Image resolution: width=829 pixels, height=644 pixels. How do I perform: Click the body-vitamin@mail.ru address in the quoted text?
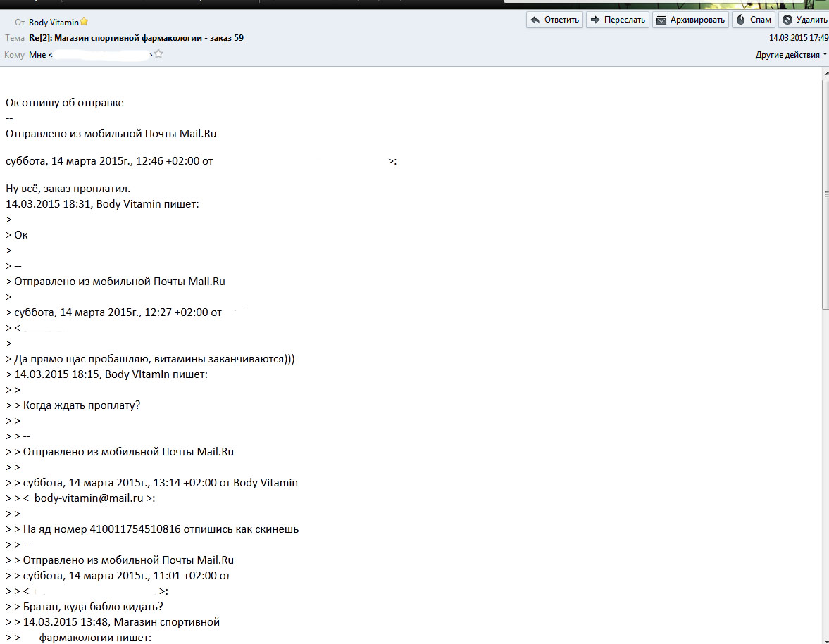pos(89,498)
